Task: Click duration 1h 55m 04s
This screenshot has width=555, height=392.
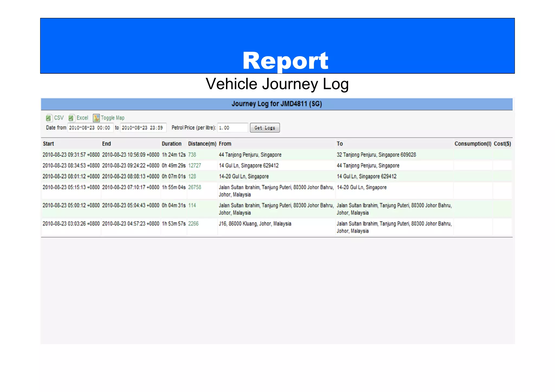Action: coord(174,187)
